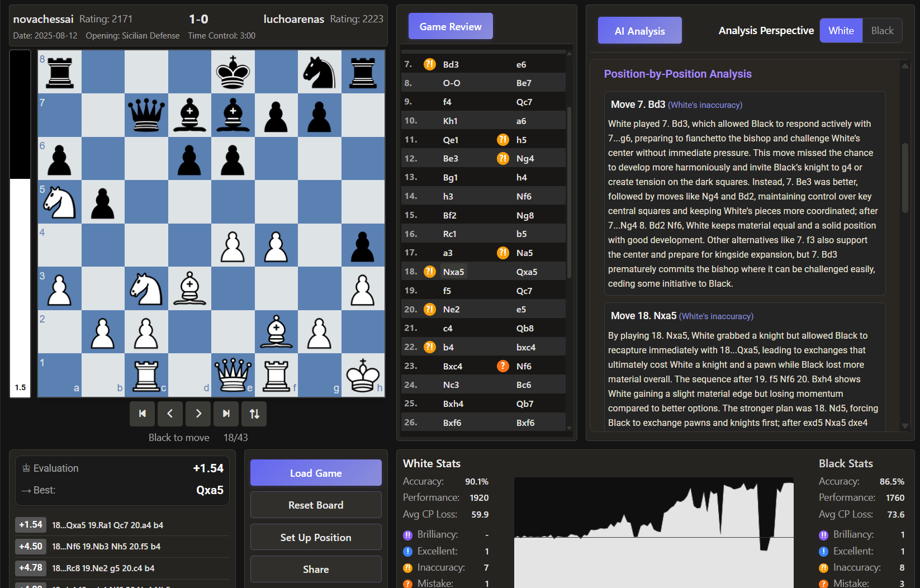This screenshot has width=920, height=588.
Task: Keep Analysis Perspective set to White
Action: point(841,30)
